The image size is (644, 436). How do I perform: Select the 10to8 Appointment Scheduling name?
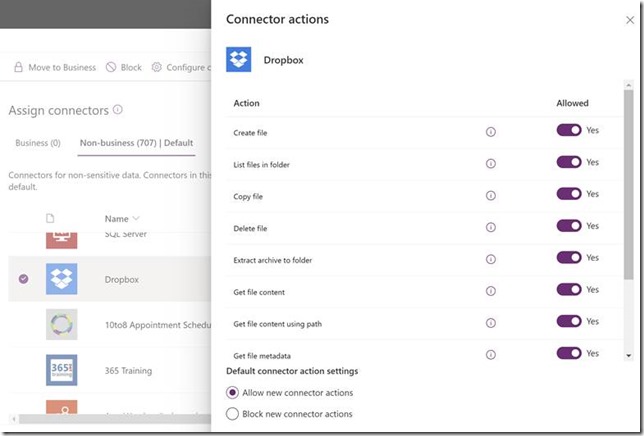158,325
